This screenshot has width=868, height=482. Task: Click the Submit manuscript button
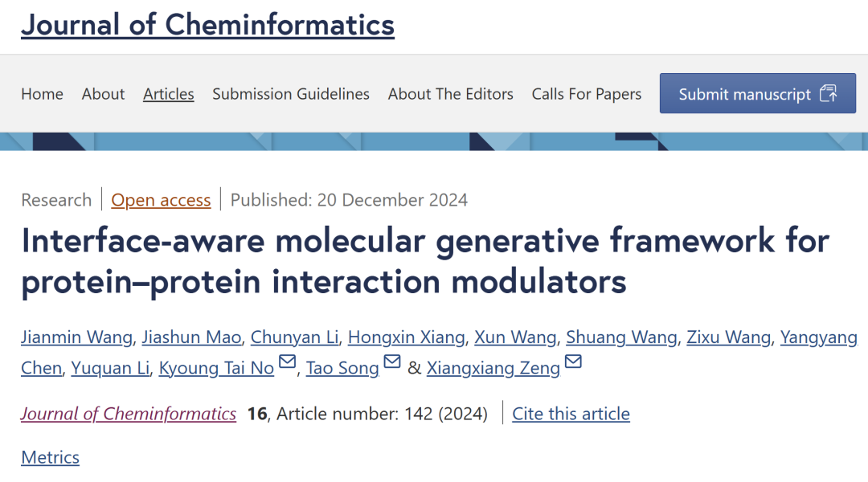coord(758,93)
